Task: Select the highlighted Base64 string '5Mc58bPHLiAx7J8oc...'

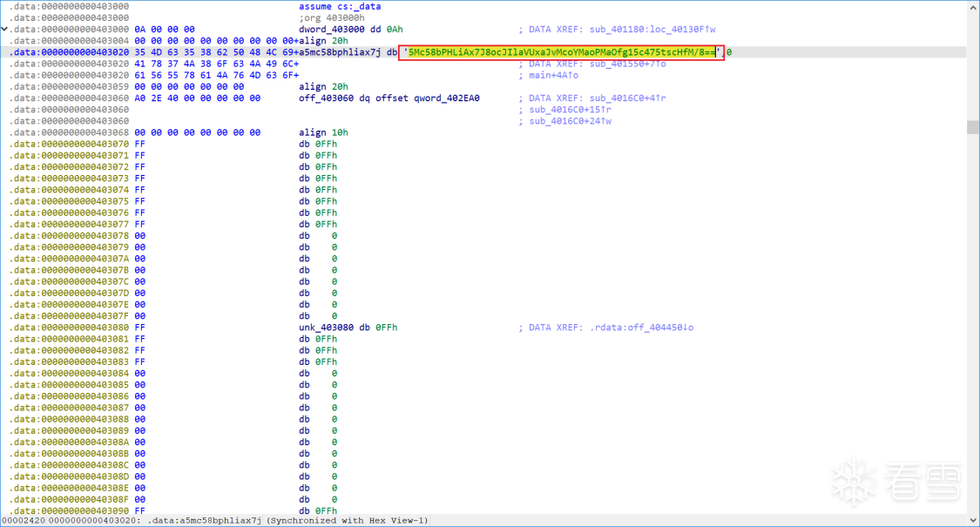Action: coord(562,52)
